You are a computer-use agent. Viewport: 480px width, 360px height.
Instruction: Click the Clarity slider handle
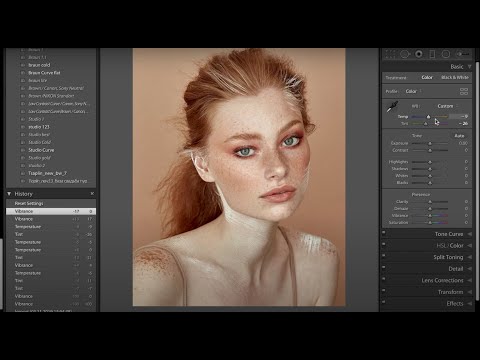430,202
